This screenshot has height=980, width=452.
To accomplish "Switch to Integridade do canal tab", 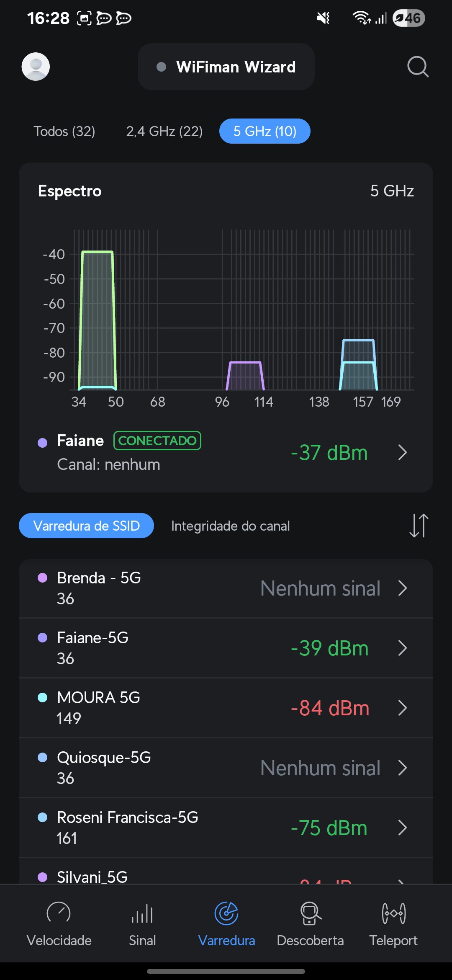I will tap(231, 526).
